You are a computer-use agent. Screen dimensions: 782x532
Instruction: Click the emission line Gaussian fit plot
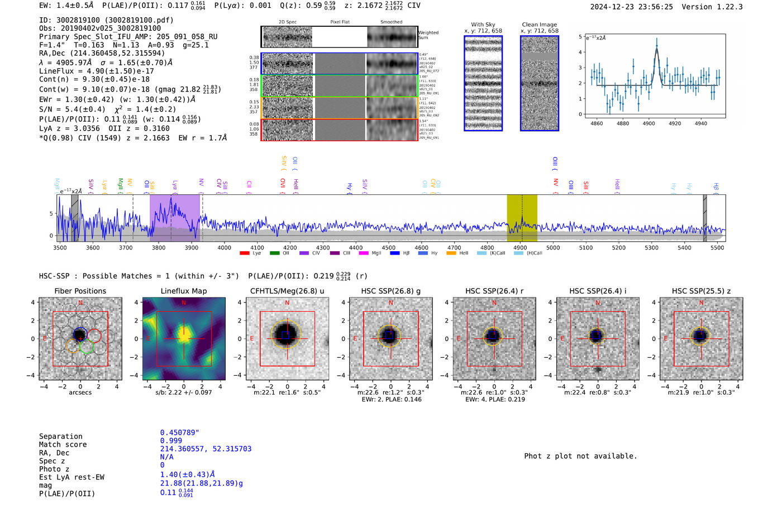[x=655, y=76]
